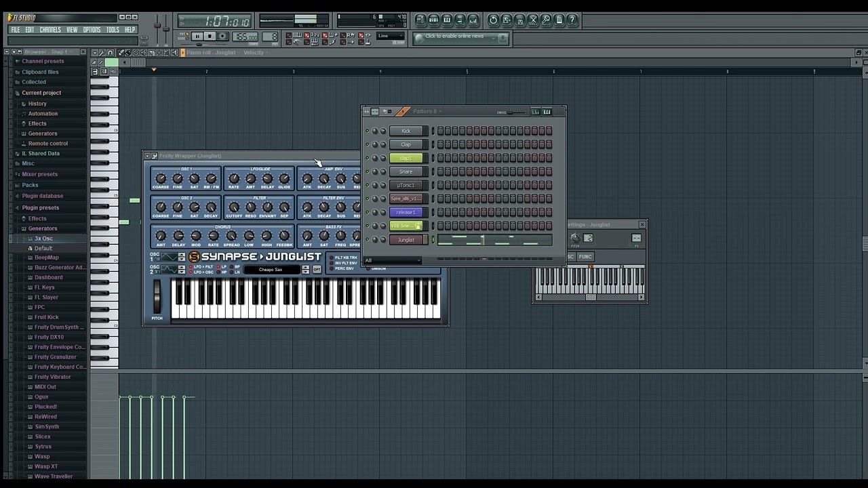868x488 pixels.
Task: Expand the Current project folder in the browser
Action: tap(41, 93)
